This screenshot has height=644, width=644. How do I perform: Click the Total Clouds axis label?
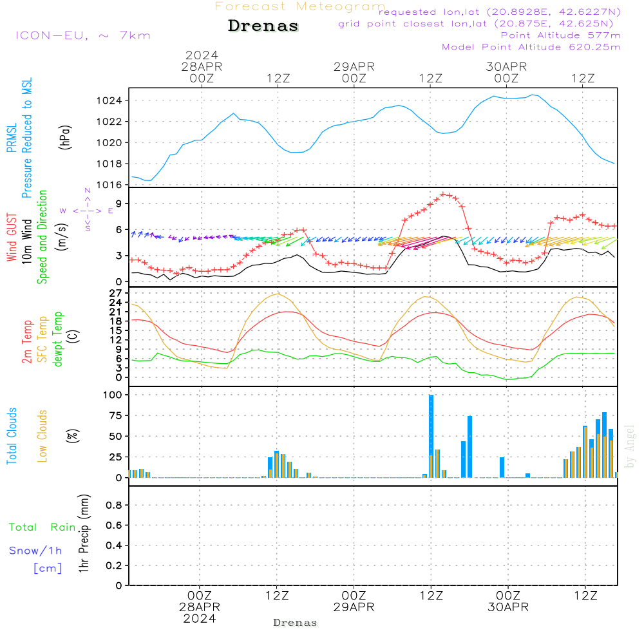[x=12, y=435]
